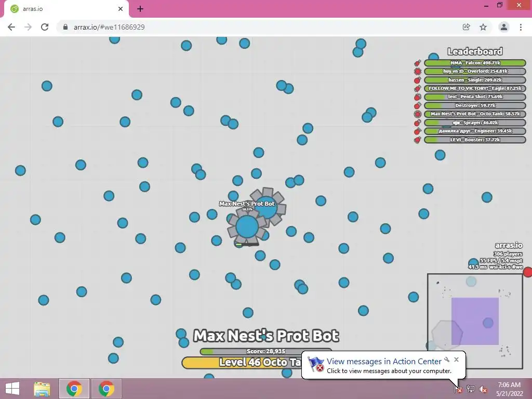This screenshot has height=399, width=532.
Task: Click the Octo Tank icon on leaderboard
Action: [418, 114]
